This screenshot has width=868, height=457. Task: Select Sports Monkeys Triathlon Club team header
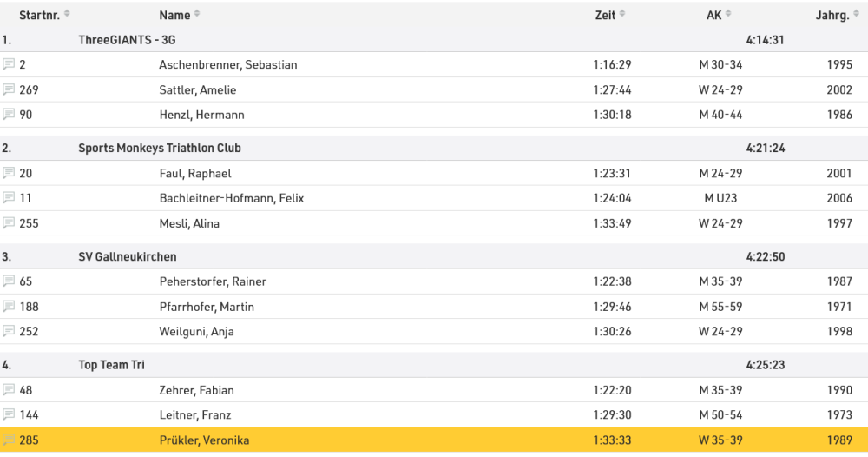coord(160,149)
